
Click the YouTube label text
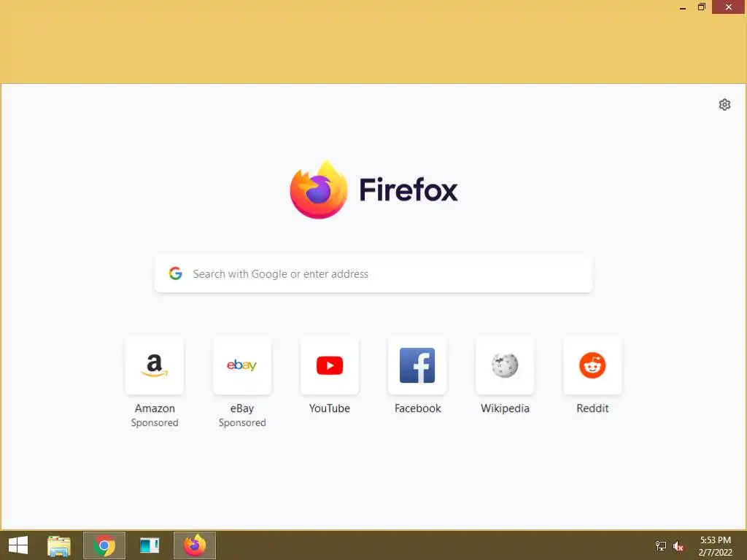[x=330, y=408]
